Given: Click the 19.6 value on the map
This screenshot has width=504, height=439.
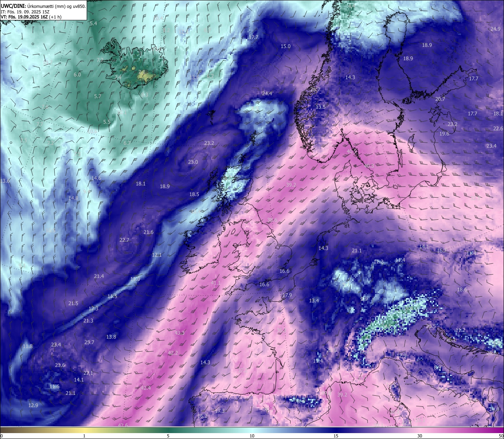Looking at the screenshot, I should (x=444, y=134).
